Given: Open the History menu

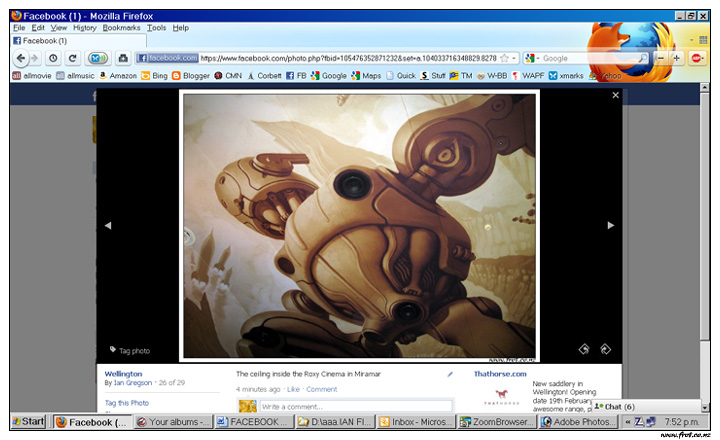Looking at the screenshot, I should pyautogui.click(x=84, y=28).
